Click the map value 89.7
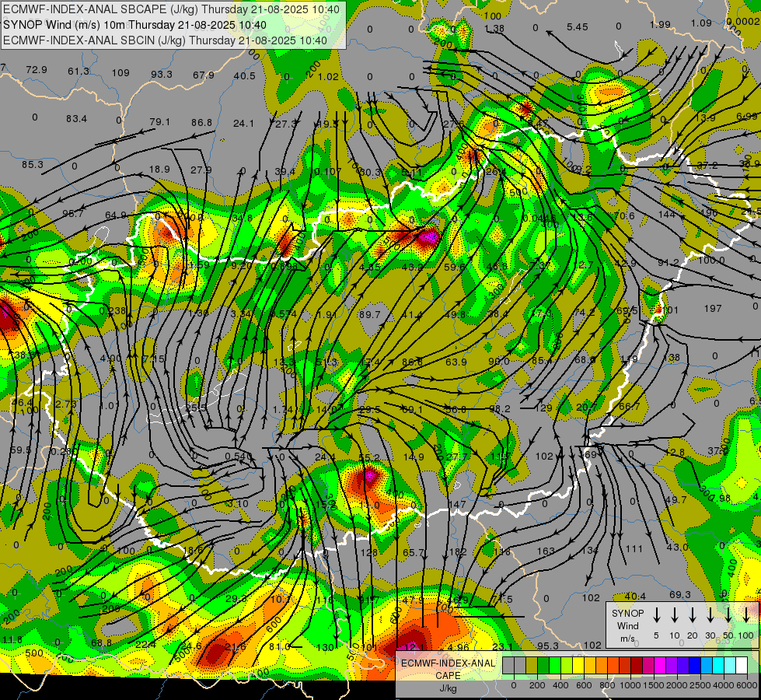761x700 pixels. coord(370,315)
